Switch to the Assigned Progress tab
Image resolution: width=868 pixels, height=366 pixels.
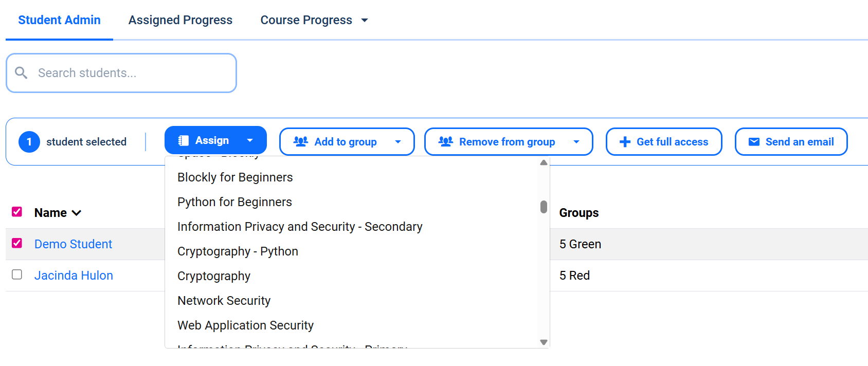click(x=180, y=20)
